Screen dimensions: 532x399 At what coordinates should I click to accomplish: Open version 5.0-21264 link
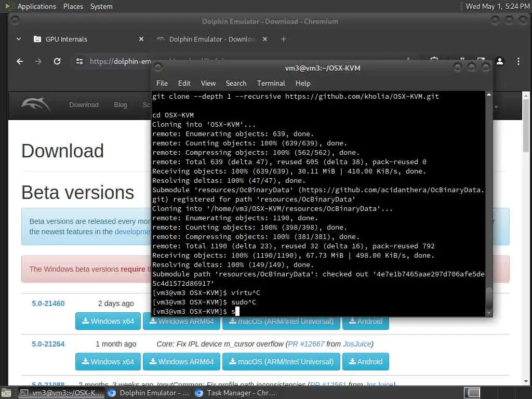48,344
